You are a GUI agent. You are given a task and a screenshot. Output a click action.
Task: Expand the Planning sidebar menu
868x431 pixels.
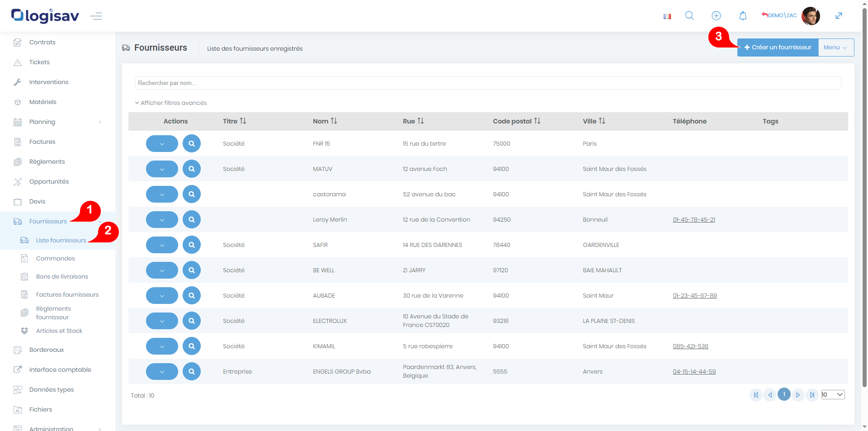(57, 122)
